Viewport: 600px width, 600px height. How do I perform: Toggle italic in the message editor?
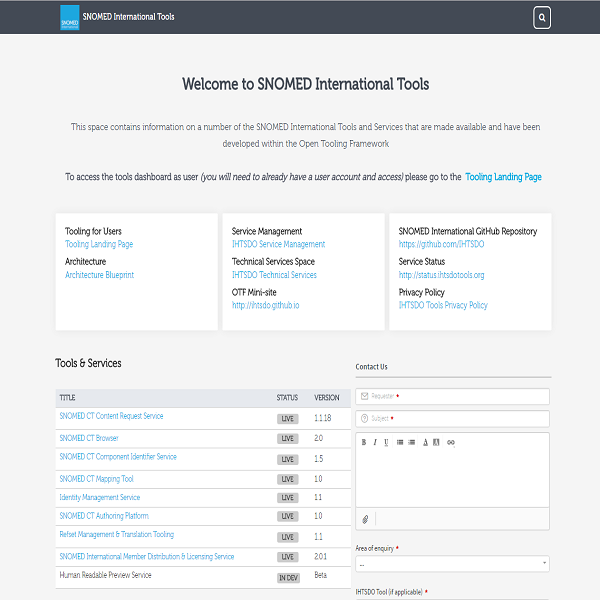point(375,442)
